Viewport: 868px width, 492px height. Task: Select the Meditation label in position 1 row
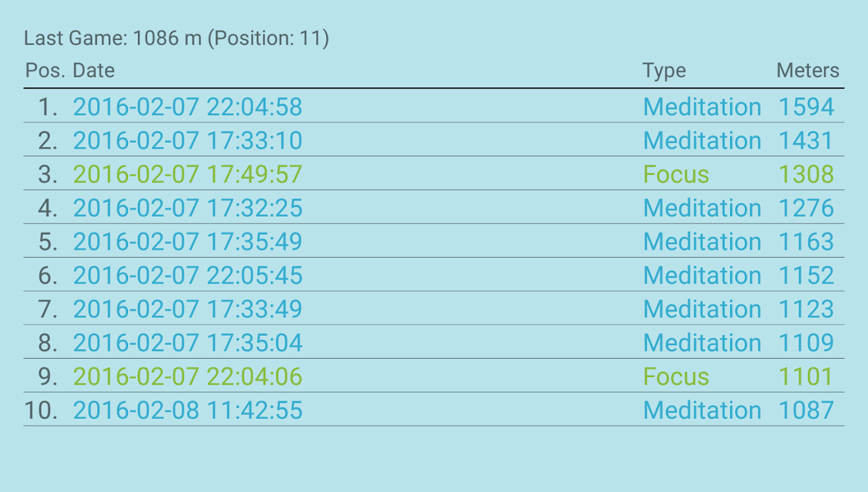(702, 107)
